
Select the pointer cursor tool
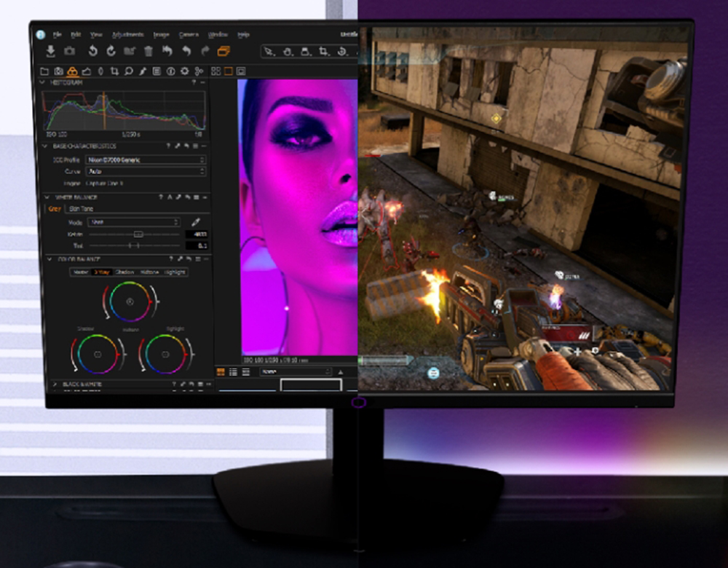point(269,52)
